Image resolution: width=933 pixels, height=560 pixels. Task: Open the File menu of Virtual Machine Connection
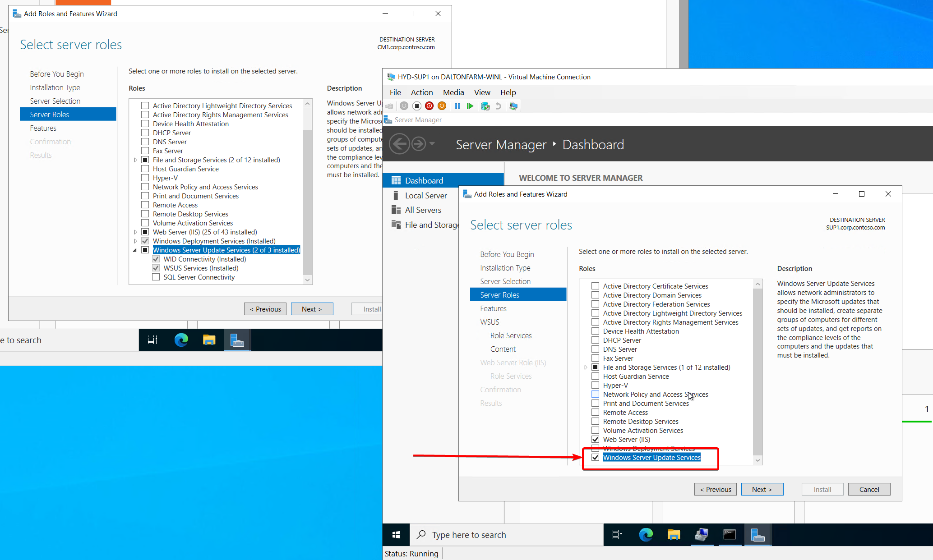point(395,92)
